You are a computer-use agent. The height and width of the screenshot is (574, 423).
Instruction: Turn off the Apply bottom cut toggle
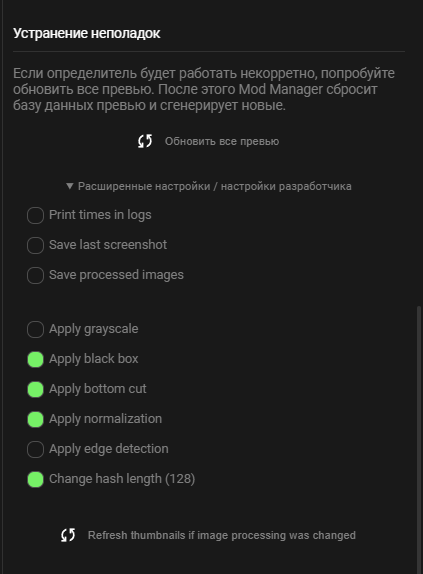tap(35, 389)
